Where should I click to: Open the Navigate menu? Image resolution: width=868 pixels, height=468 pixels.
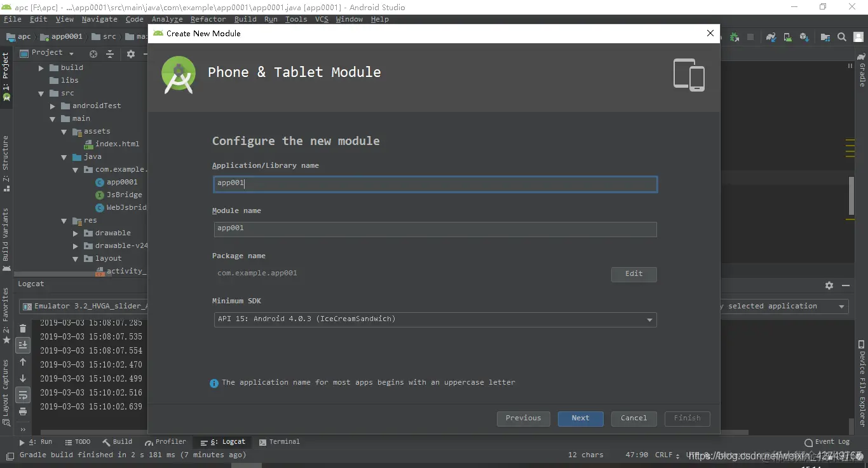pos(100,19)
